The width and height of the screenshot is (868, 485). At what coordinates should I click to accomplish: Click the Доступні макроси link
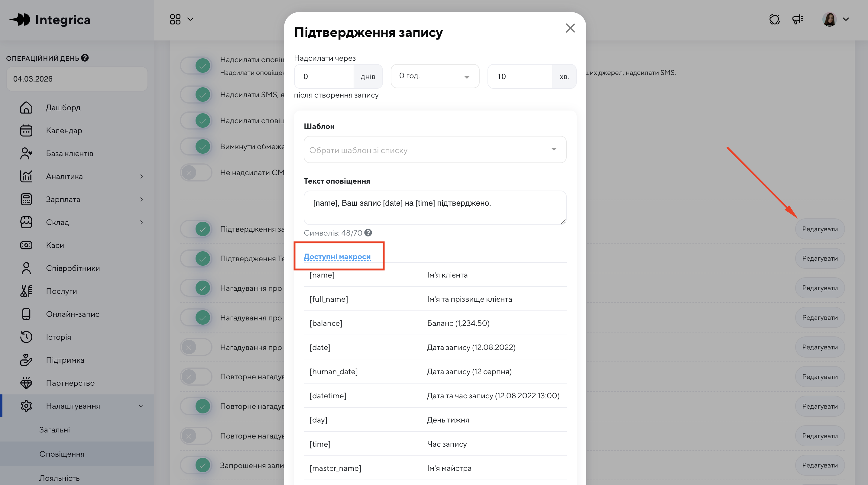pos(337,257)
